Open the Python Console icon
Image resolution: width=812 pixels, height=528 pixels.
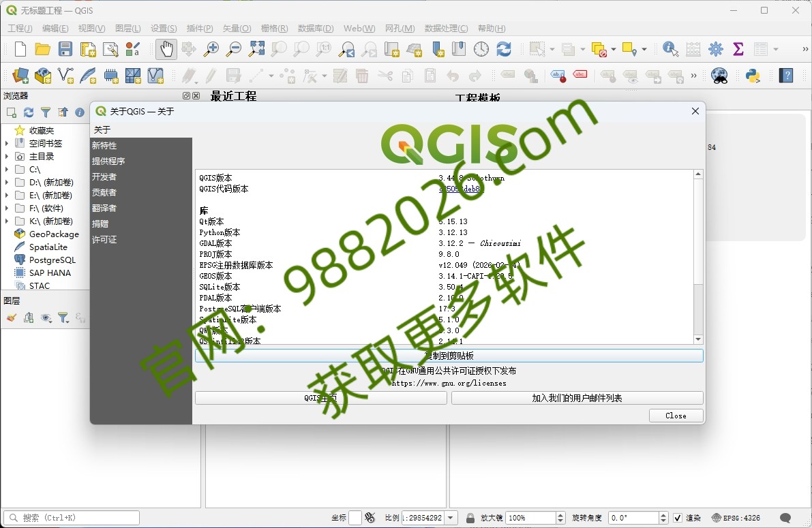point(753,76)
